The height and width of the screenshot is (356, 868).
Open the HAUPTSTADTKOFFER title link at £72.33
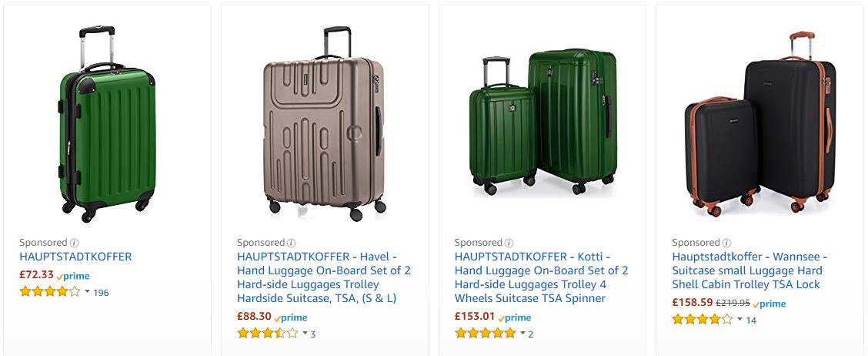(x=75, y=257)
